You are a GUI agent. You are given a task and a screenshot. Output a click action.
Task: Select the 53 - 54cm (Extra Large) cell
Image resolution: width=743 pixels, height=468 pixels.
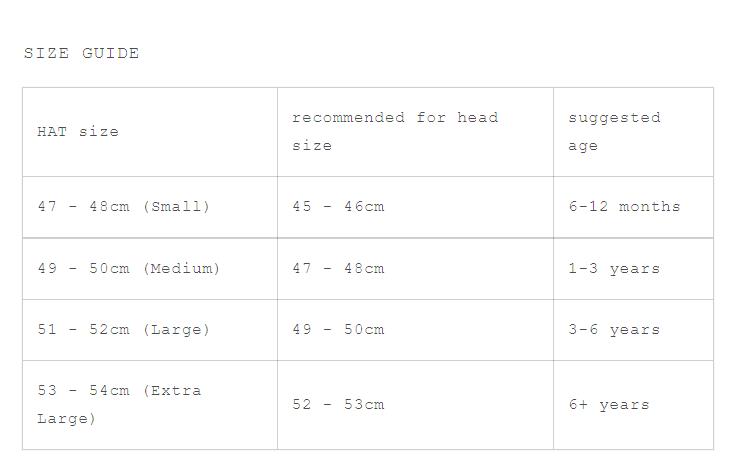(150, 405)
